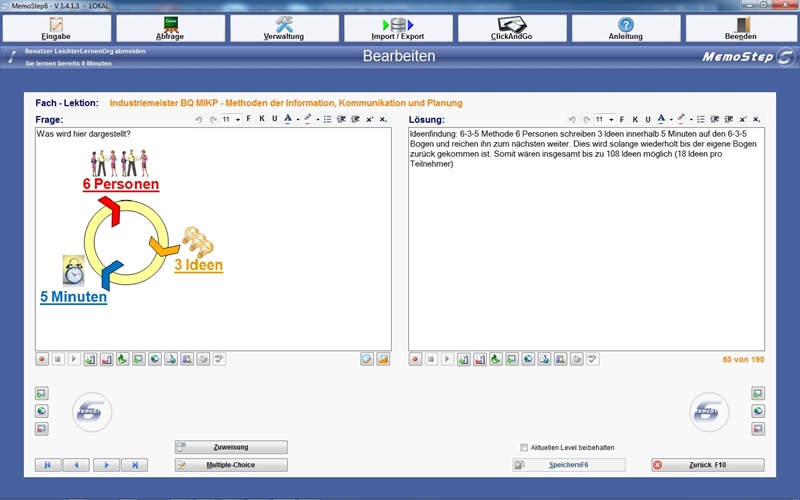Jump to the first card with the navigation arrow
The image size is (800, 500).
[x=48, y=465]
